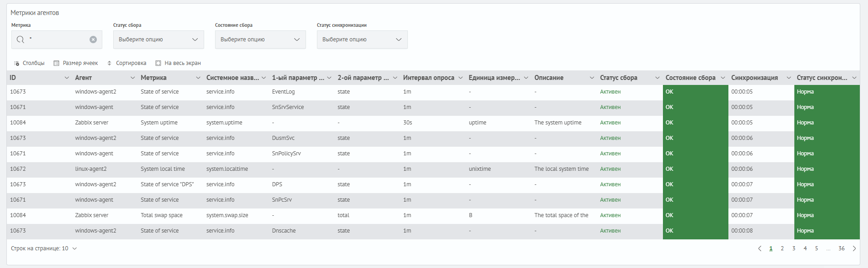Go to page 2

pyautogui.click(x=782, y=248)
